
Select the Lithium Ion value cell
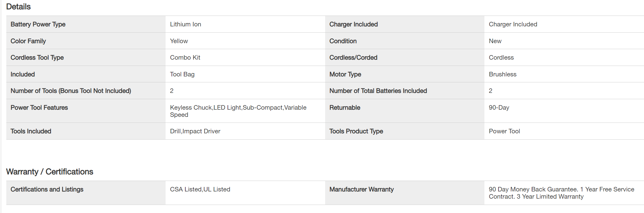[185, 24]
